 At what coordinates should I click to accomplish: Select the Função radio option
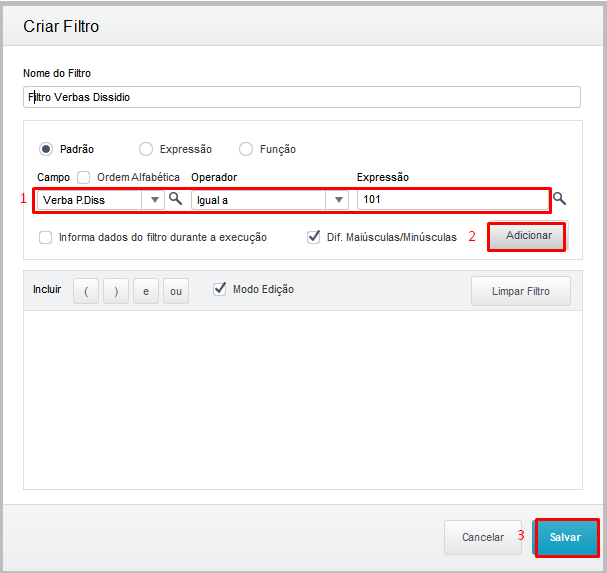[x=246, y=149]
